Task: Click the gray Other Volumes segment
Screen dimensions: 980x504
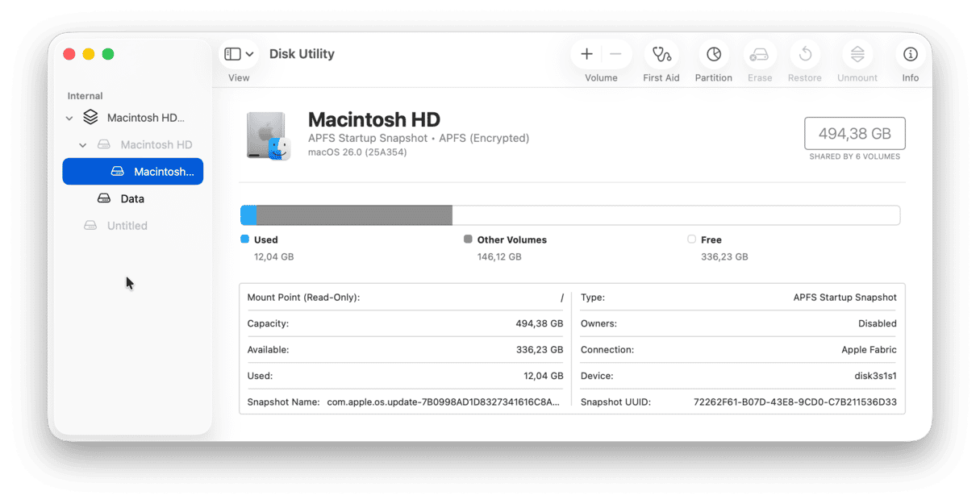Action: (355, 215)
